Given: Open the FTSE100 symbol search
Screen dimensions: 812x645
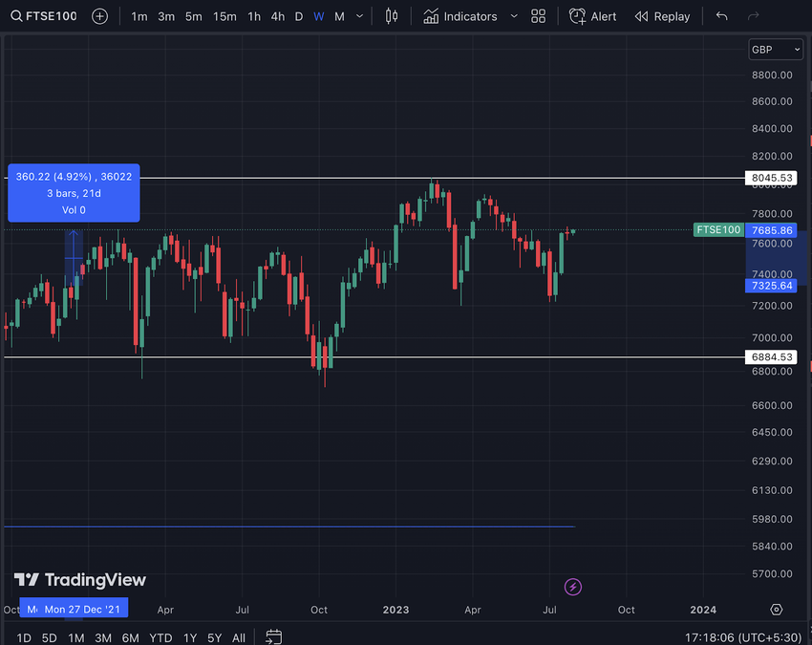Looking at the screenshot, I should (x=44, y=16).
